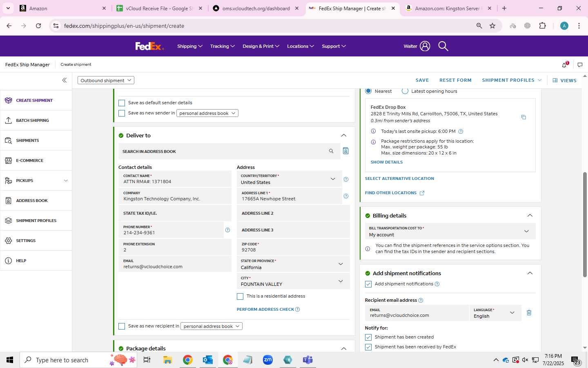This screenshot has width=588, height=368.
Task: Click the FedEx logo
Action: (149, 46)
